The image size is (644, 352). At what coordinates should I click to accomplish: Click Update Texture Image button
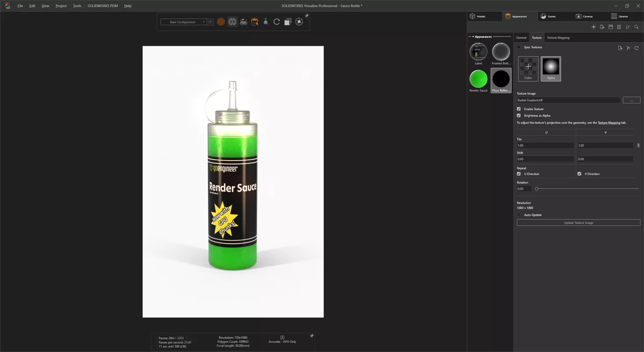[x=579, y=223]
